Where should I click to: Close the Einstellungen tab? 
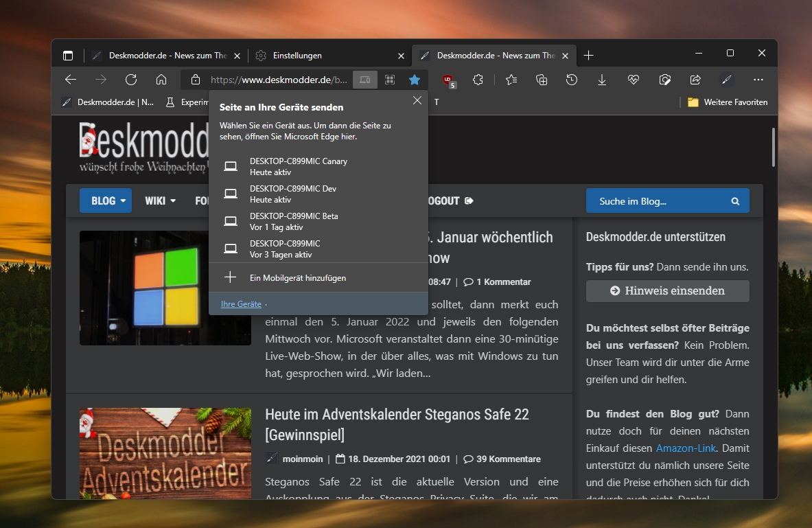(401, 56)
